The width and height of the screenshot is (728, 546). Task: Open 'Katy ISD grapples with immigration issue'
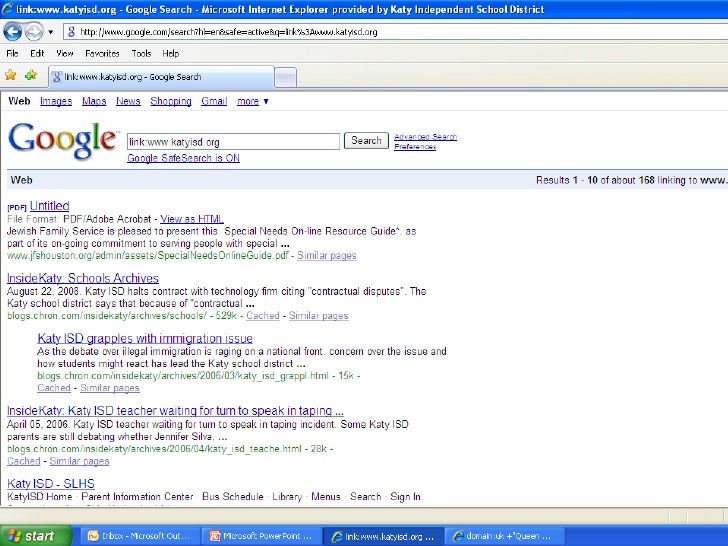(145, 338)
